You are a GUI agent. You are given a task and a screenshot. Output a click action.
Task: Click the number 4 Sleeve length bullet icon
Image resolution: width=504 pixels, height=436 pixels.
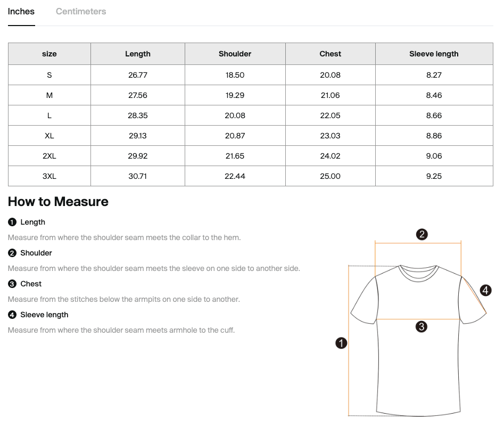coord(12,315)
